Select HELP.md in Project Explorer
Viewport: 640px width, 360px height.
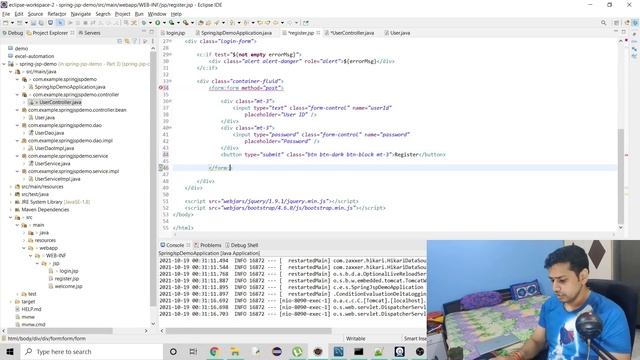coord(31,309)
